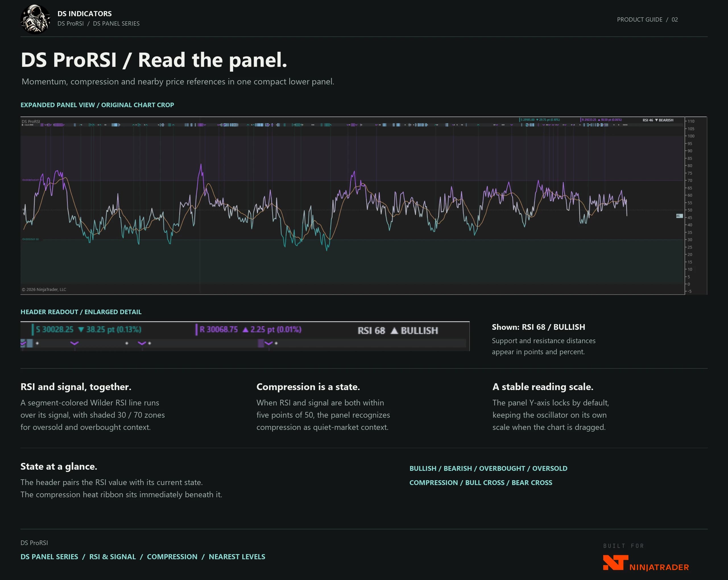This screenshot has width=728, height=580.
Task: Click the PRODUCT GUIDE / 02 label
Action: tap(647, 20)
